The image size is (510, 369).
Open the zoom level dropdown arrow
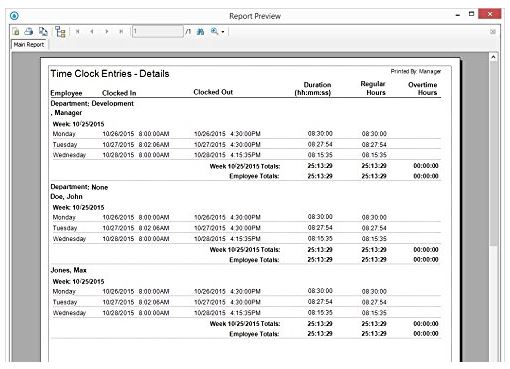click(223, 32)
